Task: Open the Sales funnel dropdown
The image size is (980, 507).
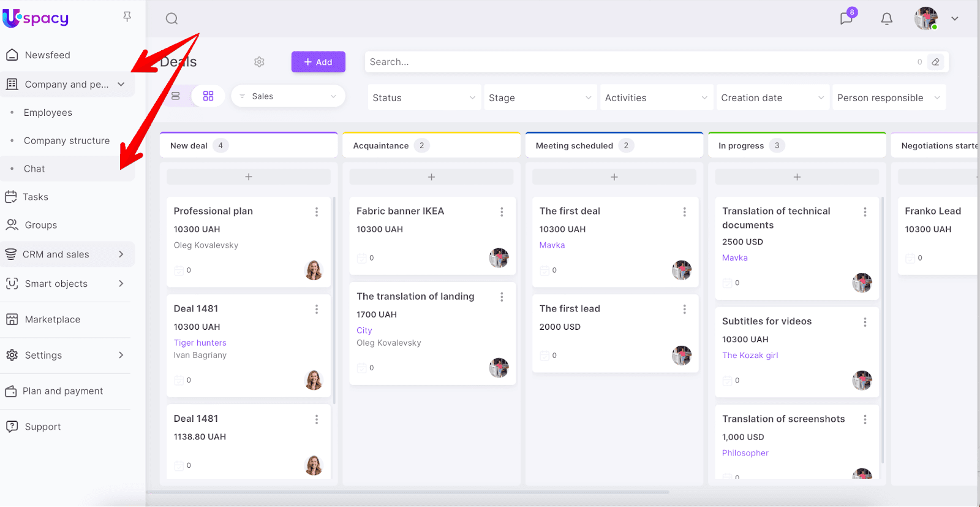Action: (x=288, y=96)
